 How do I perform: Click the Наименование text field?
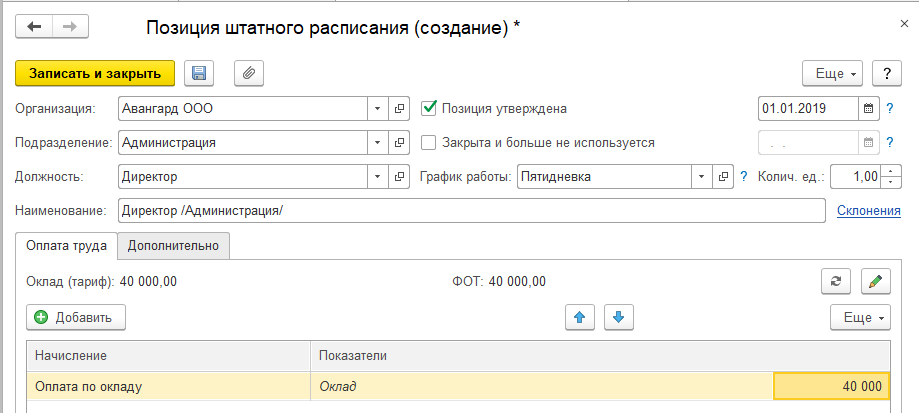[470, 210]
